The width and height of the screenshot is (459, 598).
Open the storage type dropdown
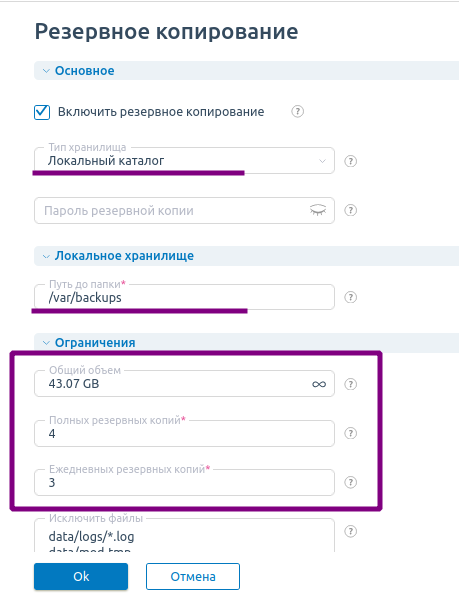click(185, 161)
